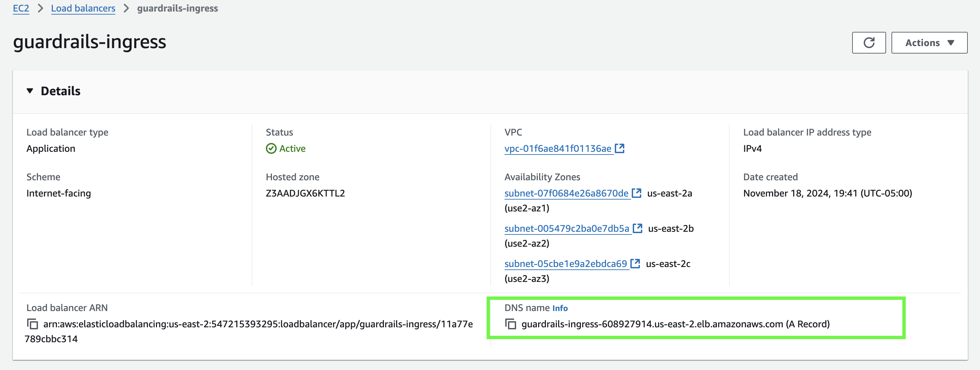Viewport: 980px width, 370px height.
Task: Open VPC vpc-01f6ae841f01136ae link
Action: (558, 149)
